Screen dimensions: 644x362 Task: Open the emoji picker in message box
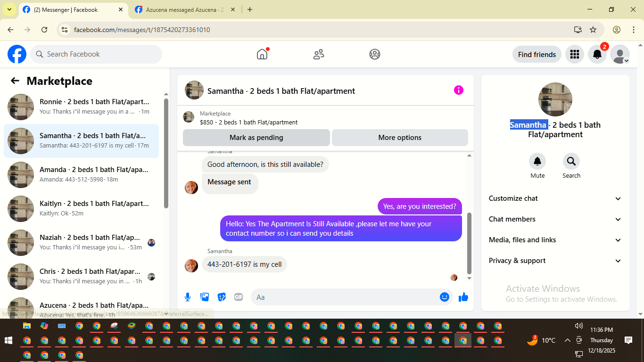click(444, 297)
